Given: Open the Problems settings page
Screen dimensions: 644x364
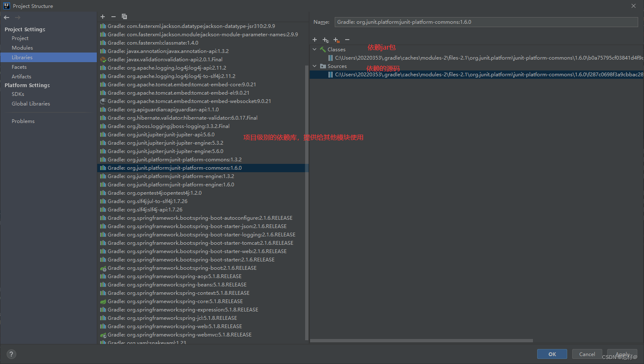Looking at the screenshot, I should click(23, 121).
